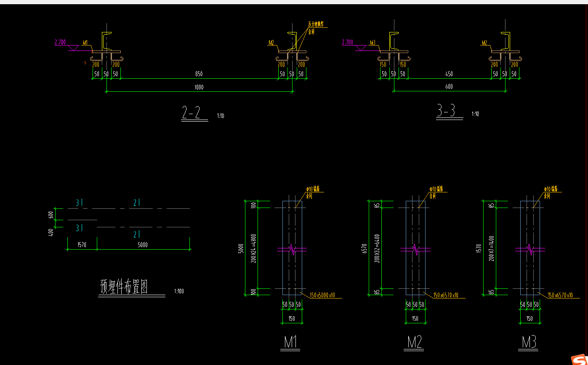Screen dimensions: 588x365
Task: Click the Sogou input method S icon
Action: (x=579, y=360)
